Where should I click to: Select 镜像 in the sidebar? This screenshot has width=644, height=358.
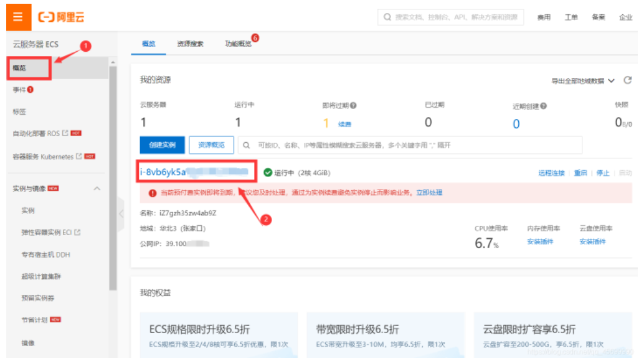(28, 343)
